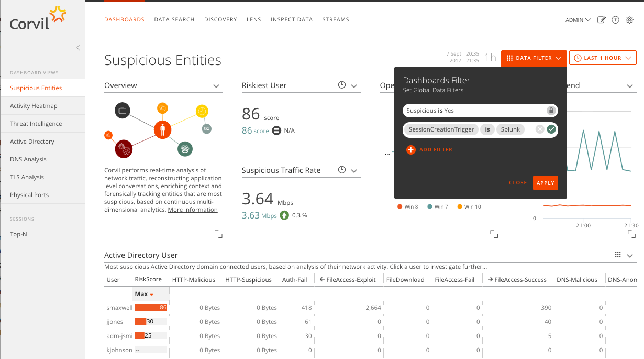
Task: Click the lock icon on Suspicious filter
Action: point(551,111)
